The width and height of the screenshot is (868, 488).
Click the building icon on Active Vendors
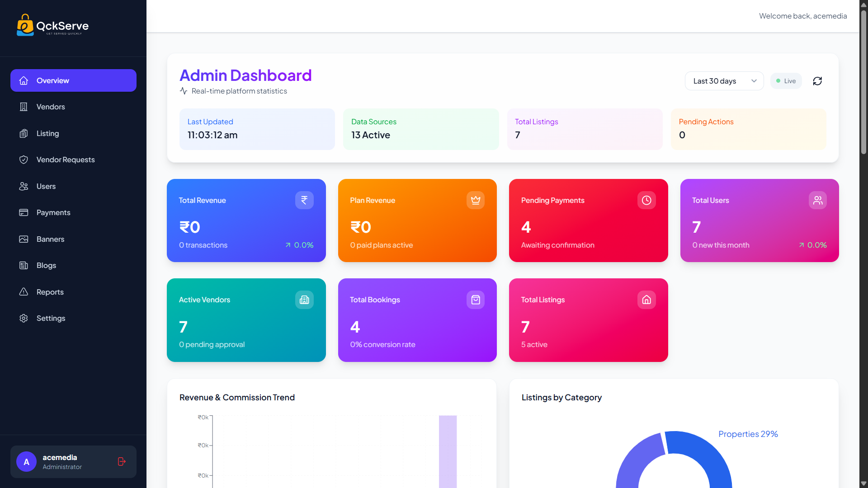click(x=304, y=300)
